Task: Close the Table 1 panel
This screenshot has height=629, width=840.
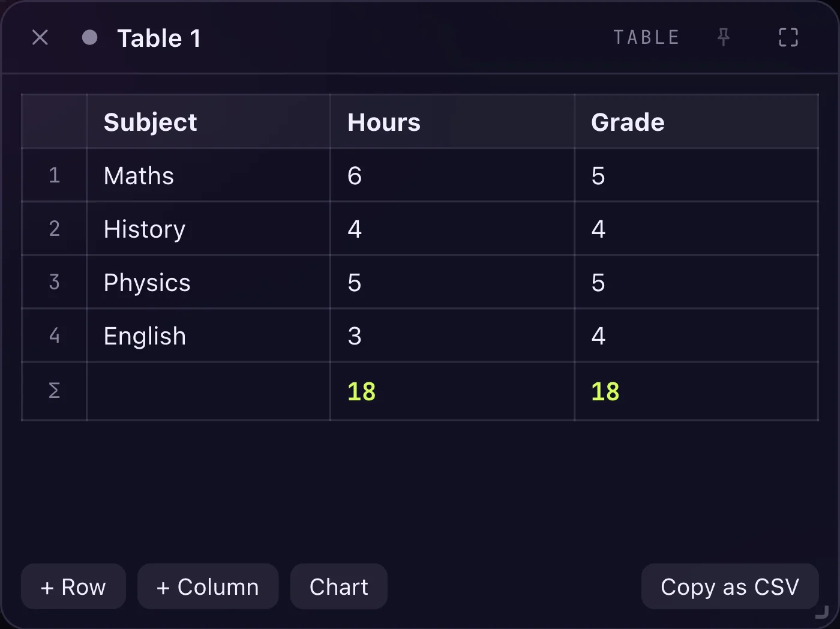Action: [40, 38]
